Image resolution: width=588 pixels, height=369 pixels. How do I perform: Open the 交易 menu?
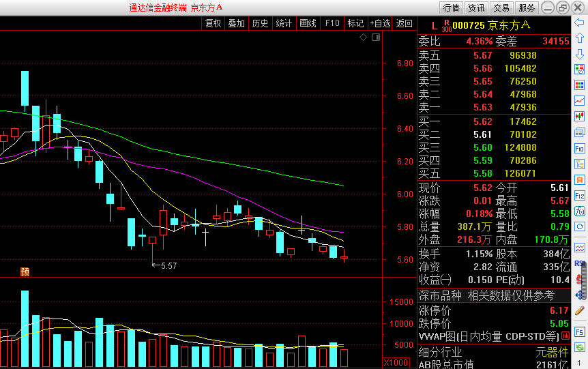point(501,8)
